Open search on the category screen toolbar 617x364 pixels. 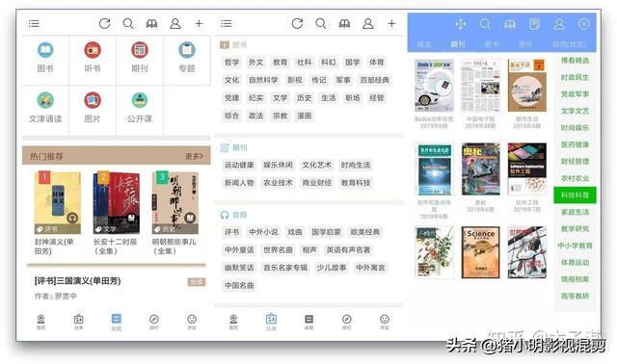click(x=321, y=23)
